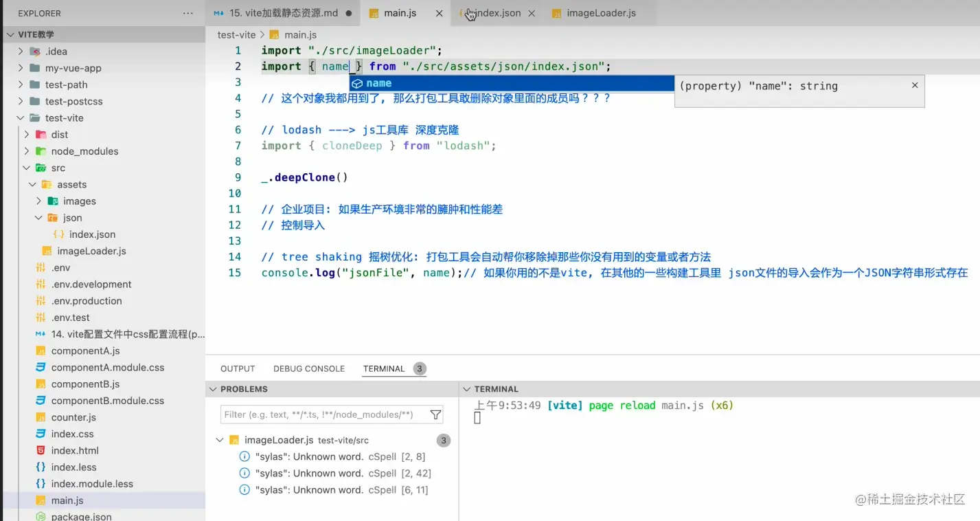Click the JSON braces icon beside index.json in Explorer

point(58,234)
